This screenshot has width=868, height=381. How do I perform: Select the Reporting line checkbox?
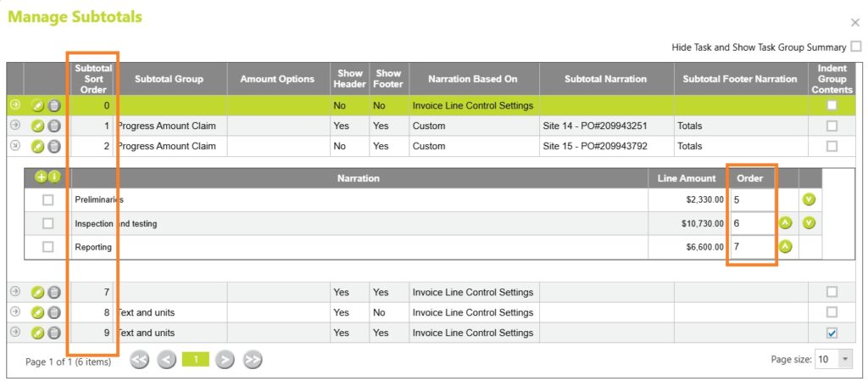point(48,247)
